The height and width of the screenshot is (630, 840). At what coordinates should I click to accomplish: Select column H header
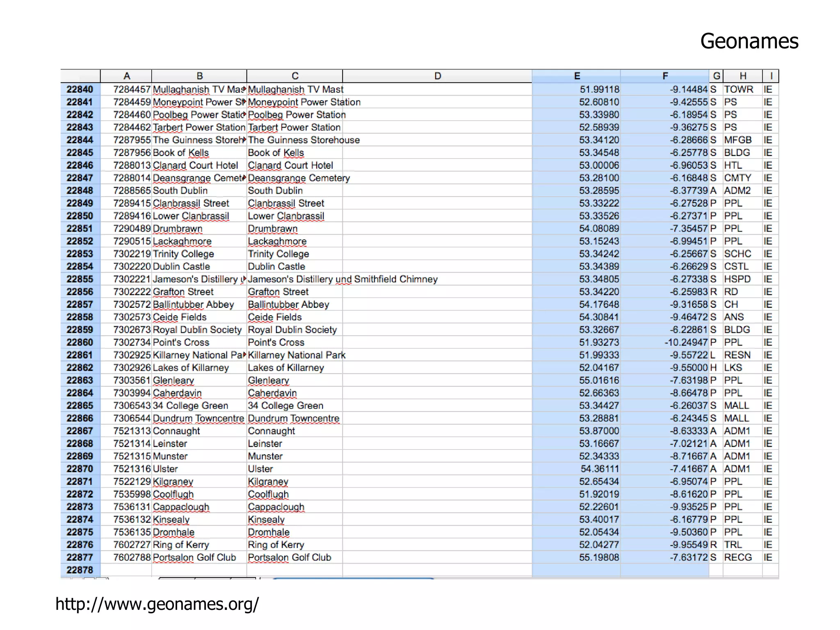pos(742,76)
